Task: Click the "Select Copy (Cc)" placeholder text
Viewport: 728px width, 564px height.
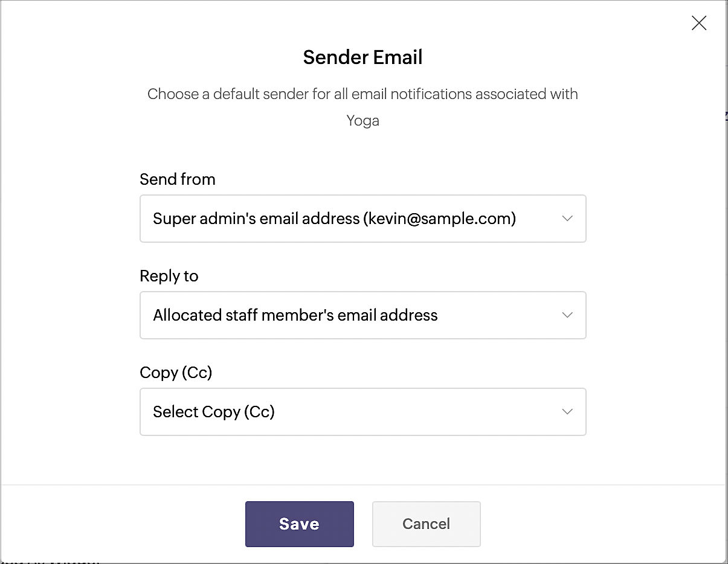Action: (214, 412)
